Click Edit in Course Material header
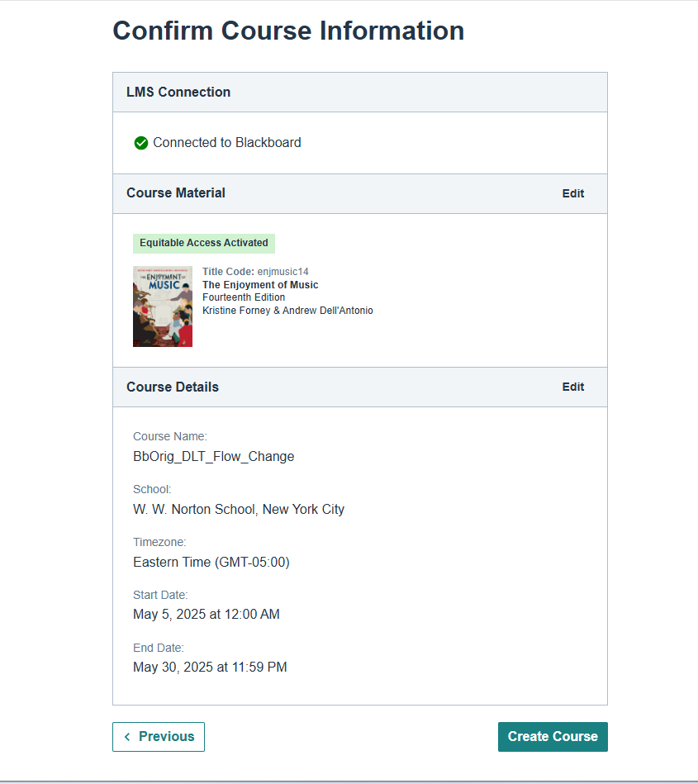 (572, 193)
